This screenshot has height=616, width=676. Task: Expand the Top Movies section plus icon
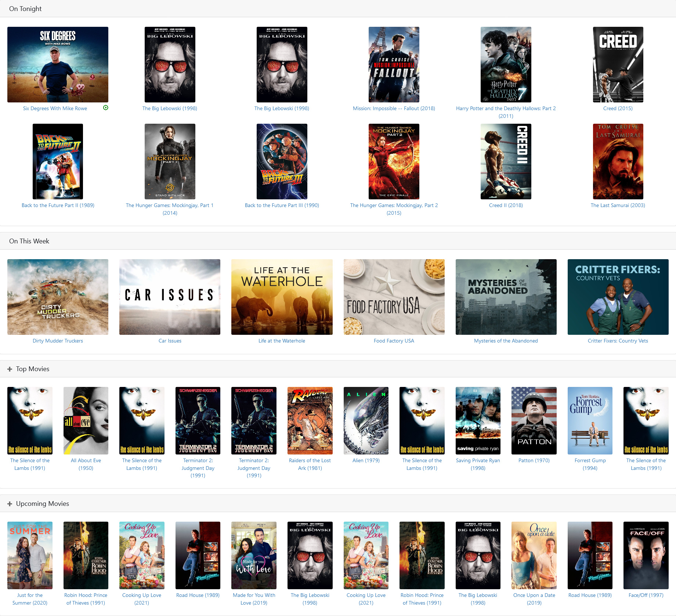[10, 369]
